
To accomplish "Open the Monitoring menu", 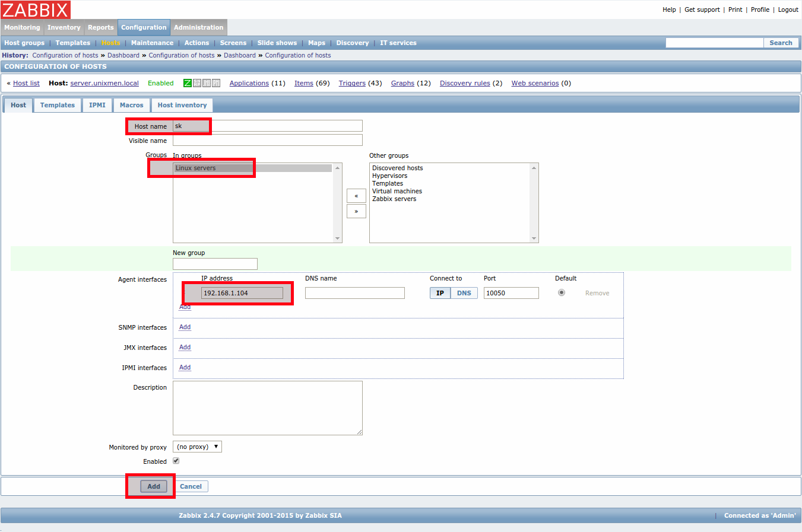I will click(x=22, y=27).
